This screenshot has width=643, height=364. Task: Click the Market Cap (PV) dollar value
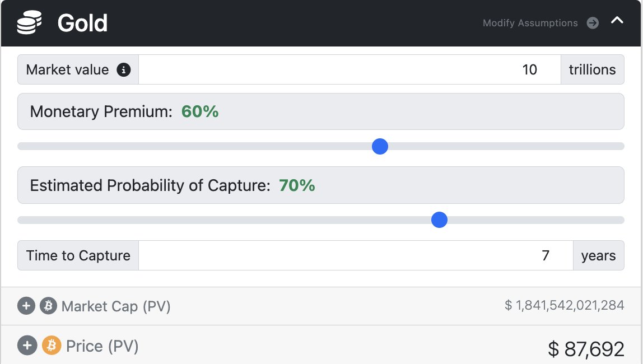pyautogui.click(x=564, y=305)
